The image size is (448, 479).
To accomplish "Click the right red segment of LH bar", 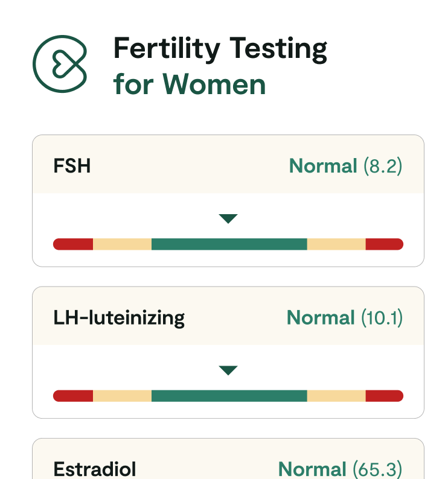I will (x=385, y=396).
